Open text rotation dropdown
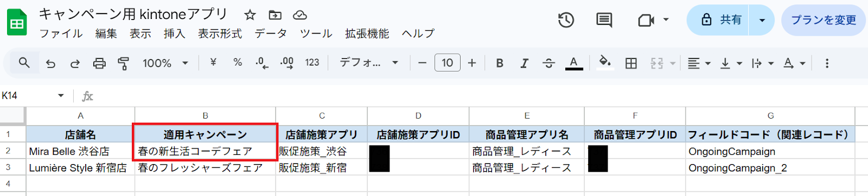Image resolution: width=868 pixels, height=196 pixels. (x=794, y=63)
